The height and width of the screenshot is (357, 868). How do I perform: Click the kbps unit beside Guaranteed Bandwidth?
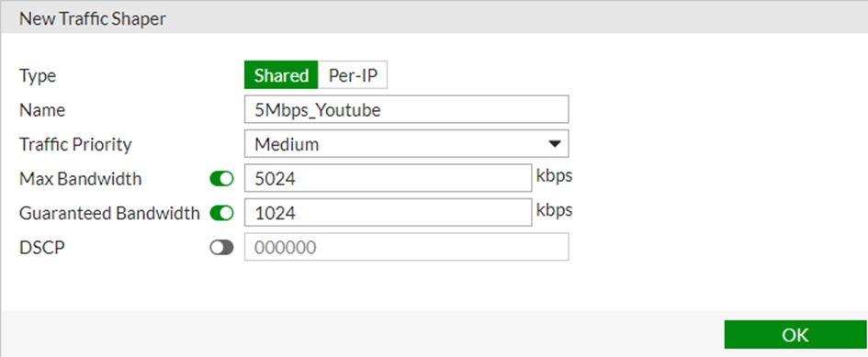pos(554,210)
